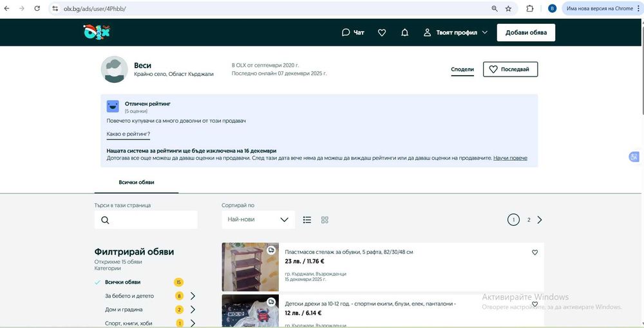Viewport: 644px width, 328px height.
Task: Click the OLX logo
Action: [x=97, y=32]
